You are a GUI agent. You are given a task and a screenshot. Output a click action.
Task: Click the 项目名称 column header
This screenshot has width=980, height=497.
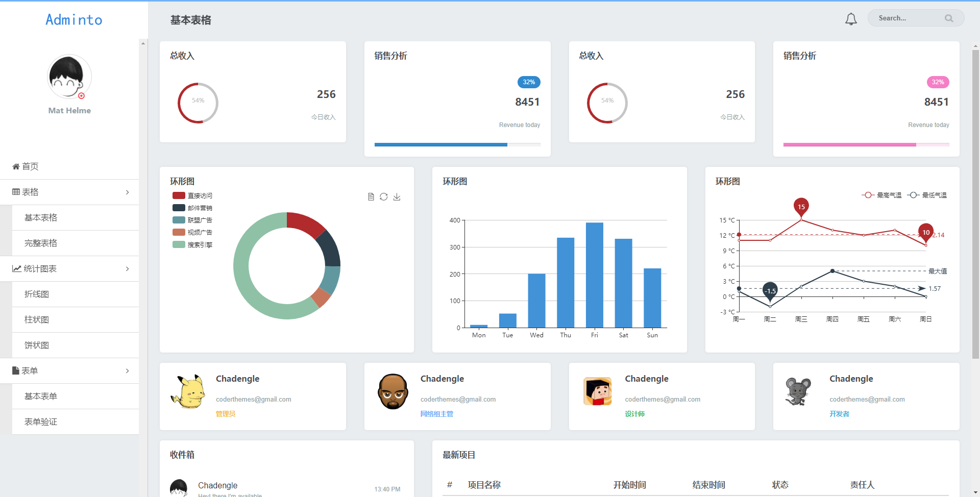(484, 485)
